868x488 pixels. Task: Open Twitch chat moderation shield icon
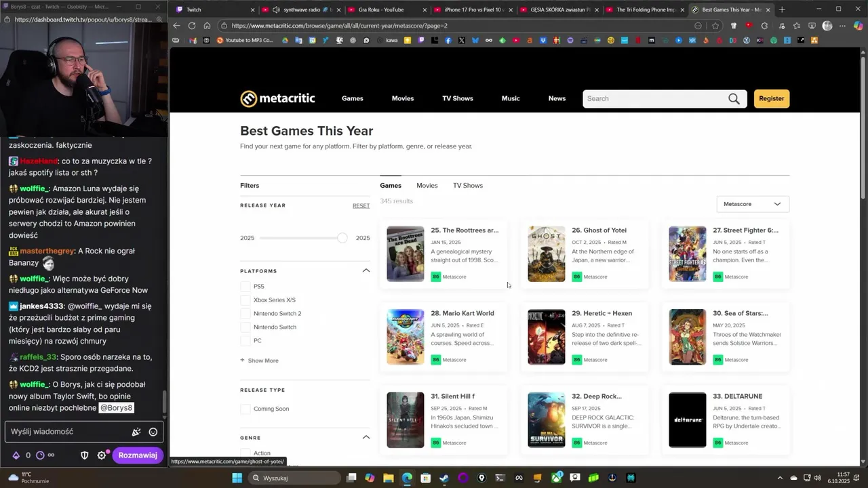[85, 455]
